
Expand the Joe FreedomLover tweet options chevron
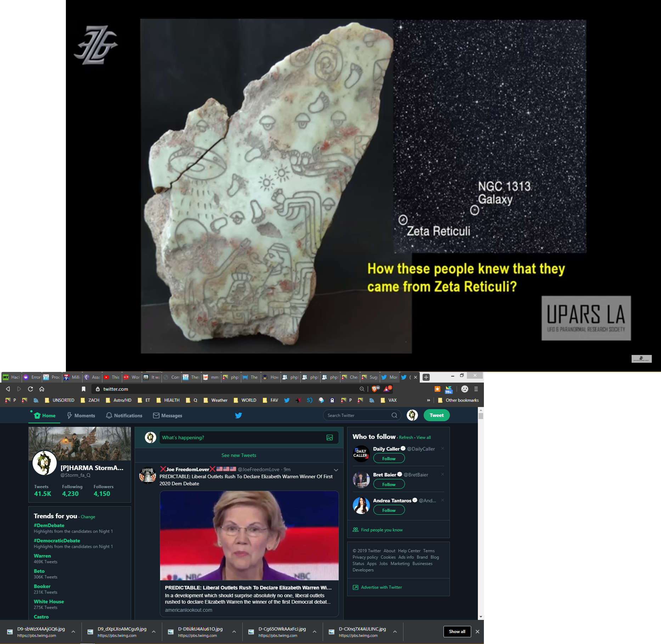point(336,470)
